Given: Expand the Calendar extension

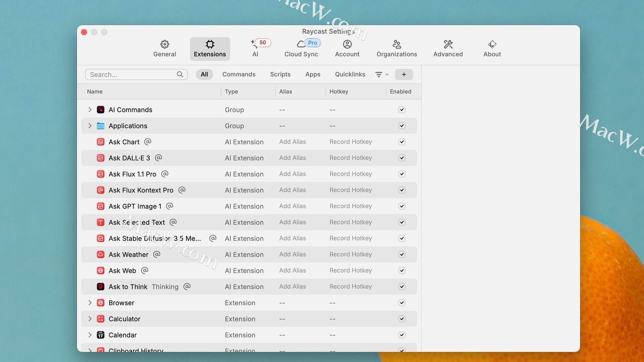Looking at the screenshot, I should click(90, 335).
